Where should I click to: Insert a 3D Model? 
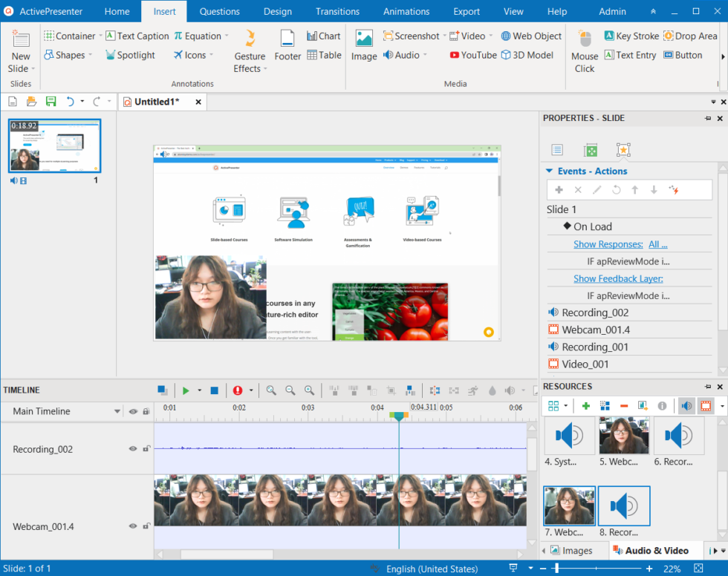(527, 54)
